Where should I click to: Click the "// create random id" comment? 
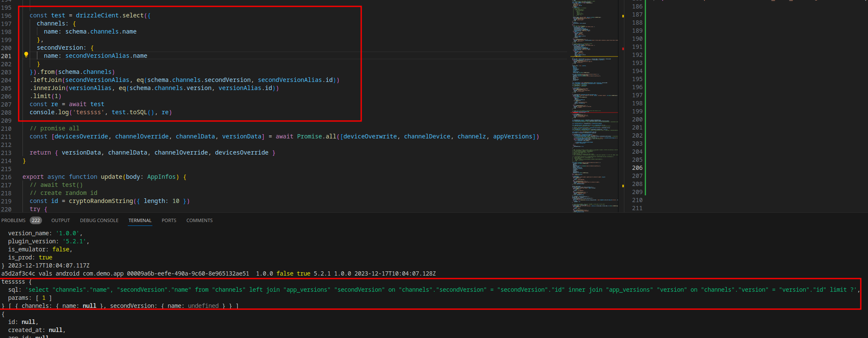tap(64, 193)
